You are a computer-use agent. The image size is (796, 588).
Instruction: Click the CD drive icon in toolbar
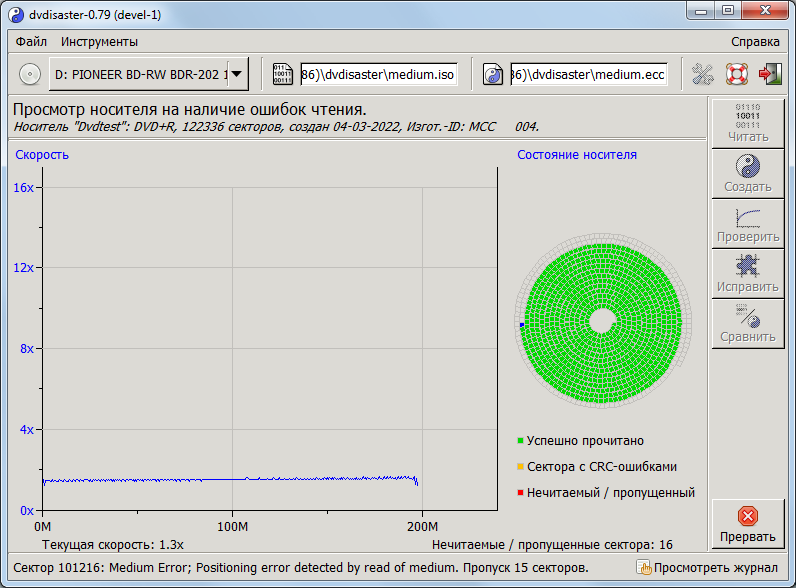click(30, 74)
